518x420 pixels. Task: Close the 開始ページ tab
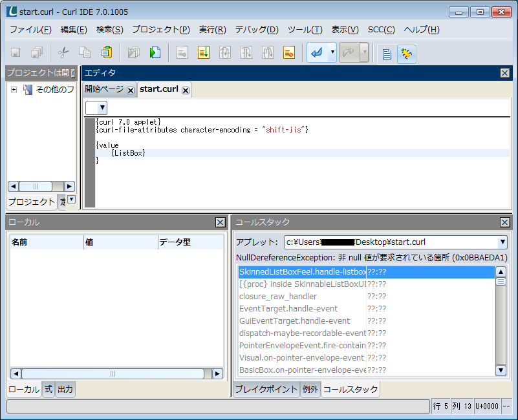click(131, 90)
